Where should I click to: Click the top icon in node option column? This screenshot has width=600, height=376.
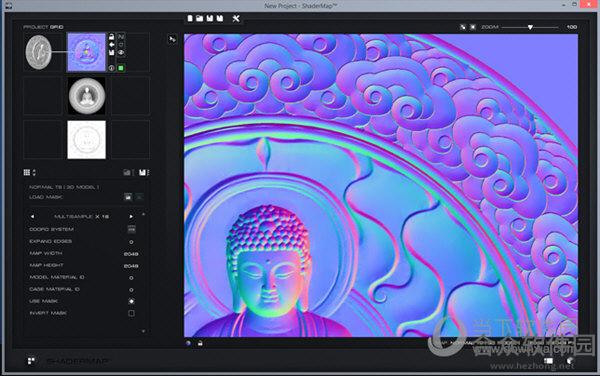[x=121, y=37]
